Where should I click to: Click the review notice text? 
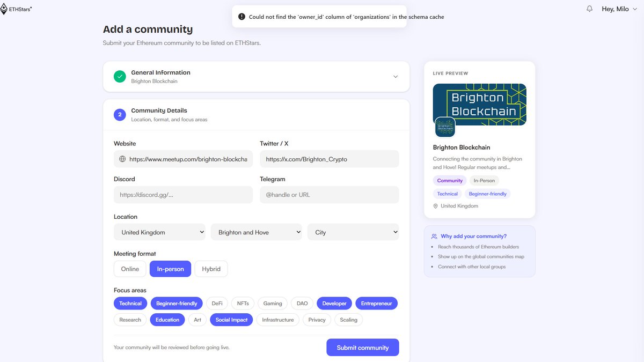[x=172, y=348]
